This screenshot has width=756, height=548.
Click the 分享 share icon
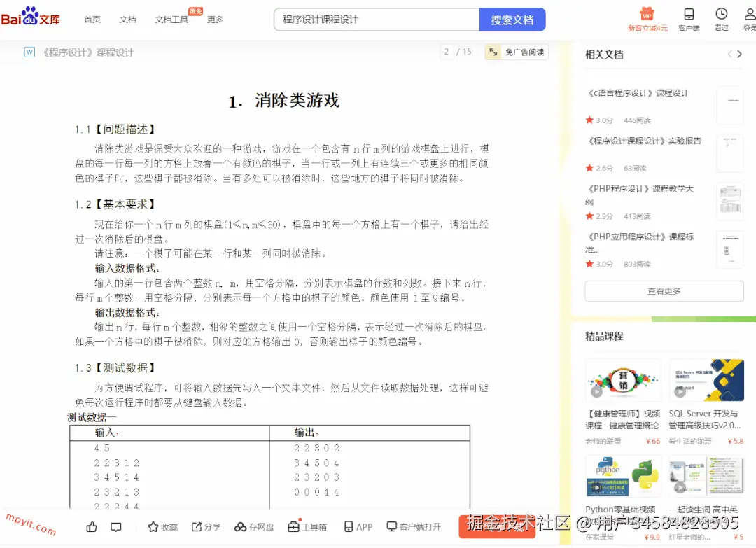[197, 527]
